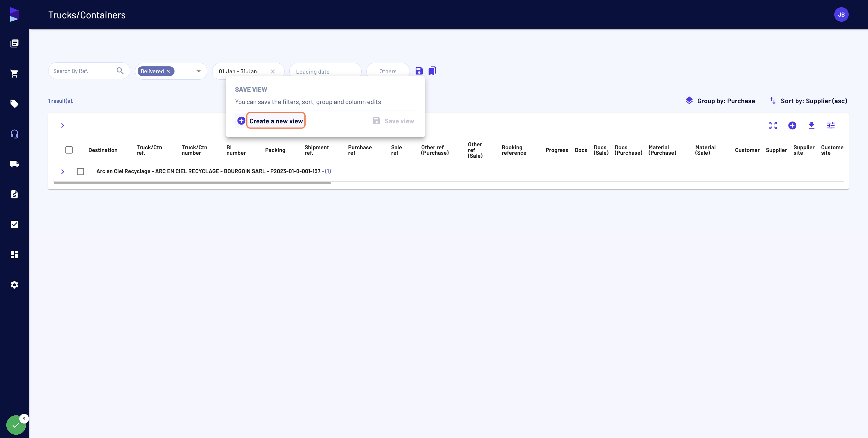The width and height of the screenshot is (868, 438).
Task: Open the saved views bookmark icon
Action: click(x=432, y=71)
